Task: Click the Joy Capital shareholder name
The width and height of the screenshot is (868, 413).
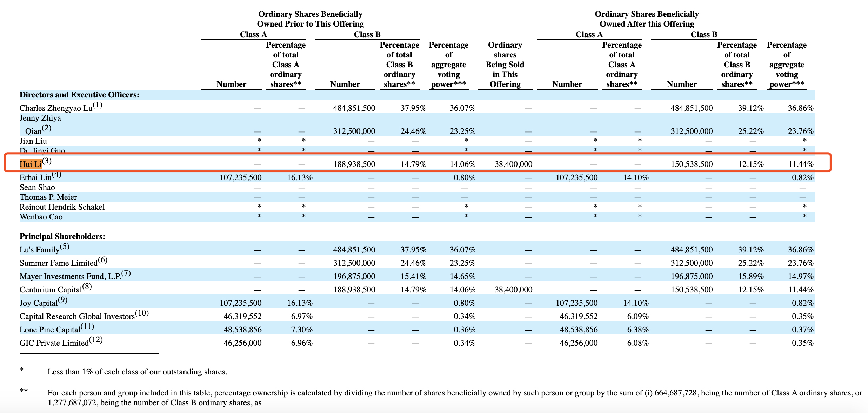Action: pyautogui.click(x=39, y=303)
